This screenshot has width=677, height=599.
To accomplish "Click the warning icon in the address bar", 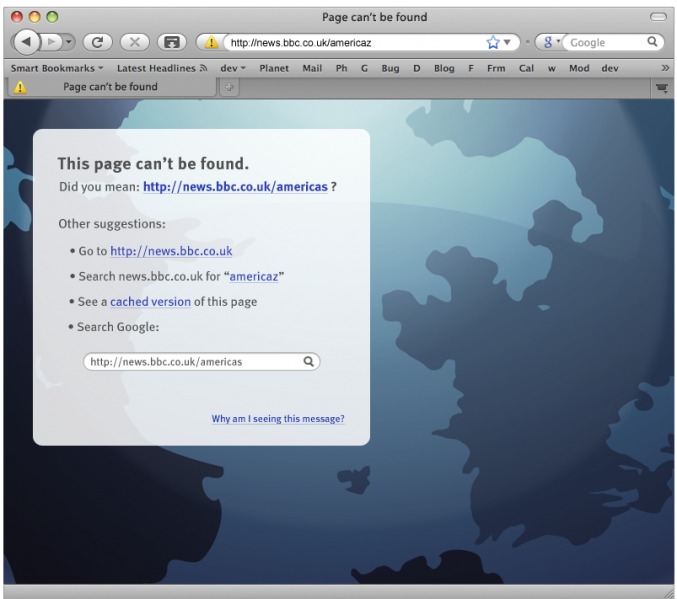I will point(211,42).
